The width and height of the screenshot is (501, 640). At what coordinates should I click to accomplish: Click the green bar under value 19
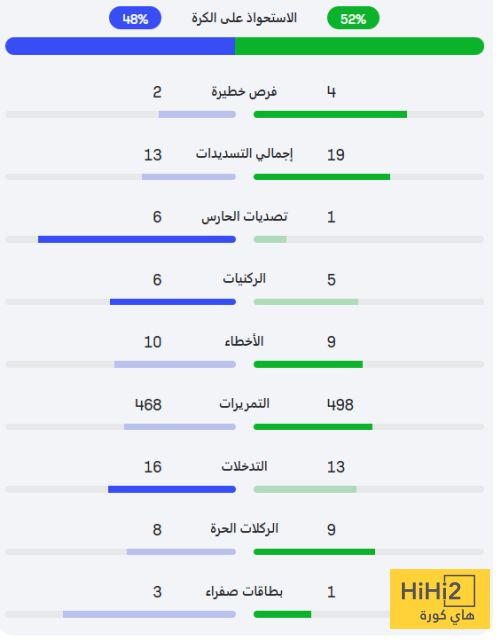click(x=322, y=177)
